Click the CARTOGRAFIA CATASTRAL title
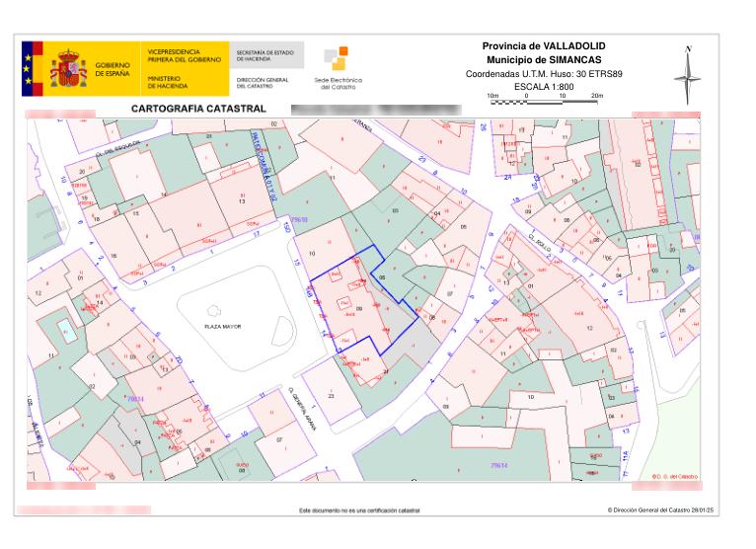Image resolution: width=756 pixels, height=549 pixels. pyautogui.click(x=198, y=107)
